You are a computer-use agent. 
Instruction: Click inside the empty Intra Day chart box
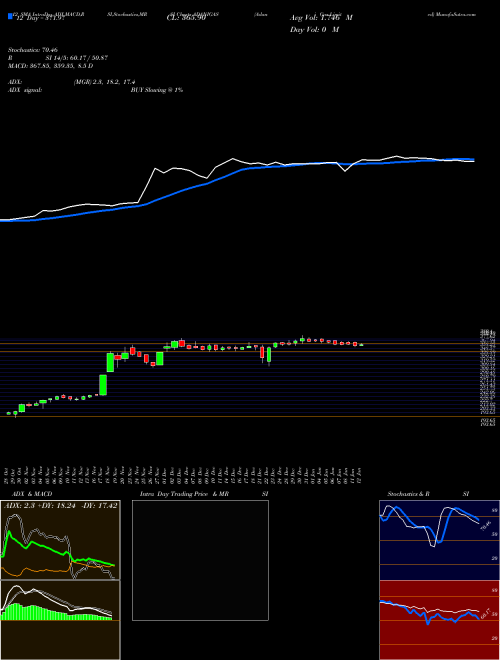coord(200,560)
